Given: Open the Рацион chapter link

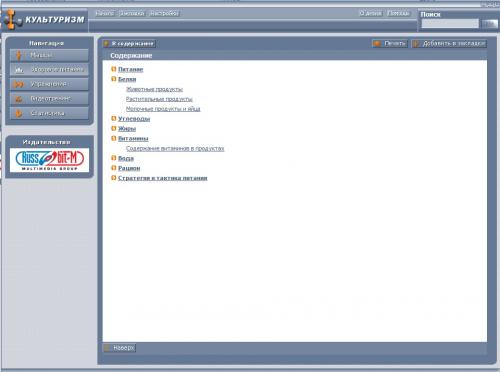Looking at the screenshot, I should pos(129,168).
